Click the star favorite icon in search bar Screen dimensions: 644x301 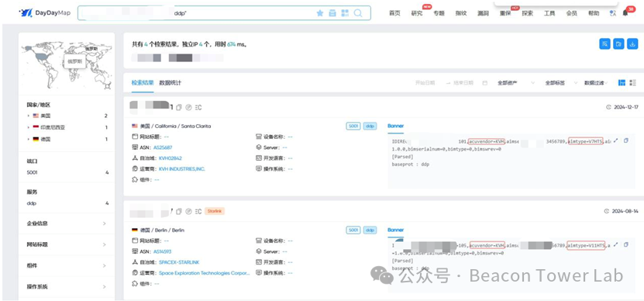tap(320, 13)
